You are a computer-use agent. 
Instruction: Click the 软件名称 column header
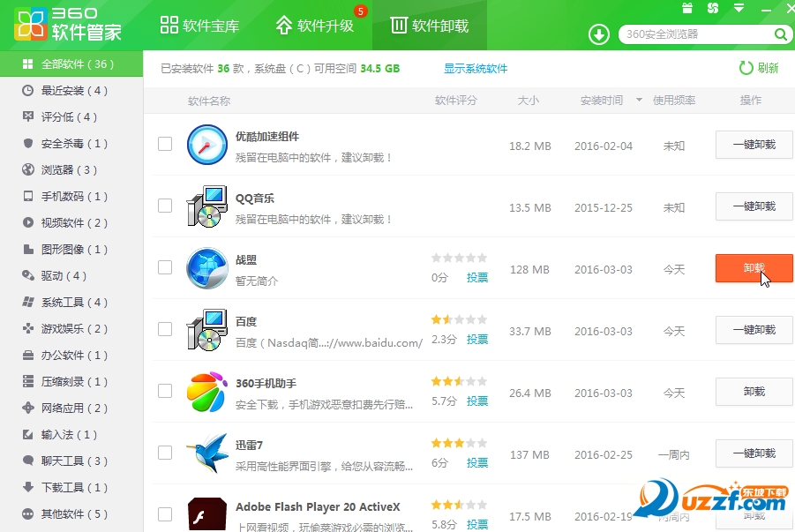tap(209, 101)
